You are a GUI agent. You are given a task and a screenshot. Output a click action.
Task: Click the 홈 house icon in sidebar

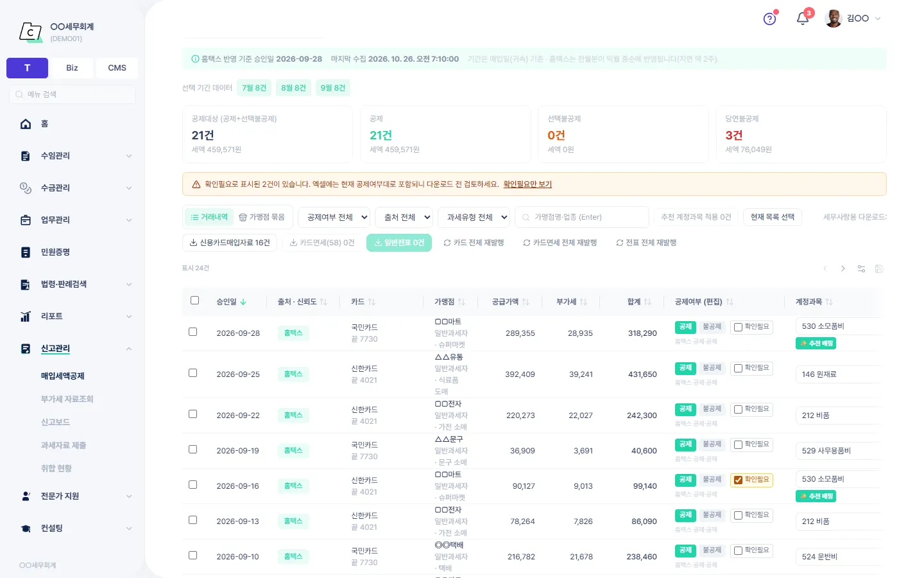[x=26, y=124]
